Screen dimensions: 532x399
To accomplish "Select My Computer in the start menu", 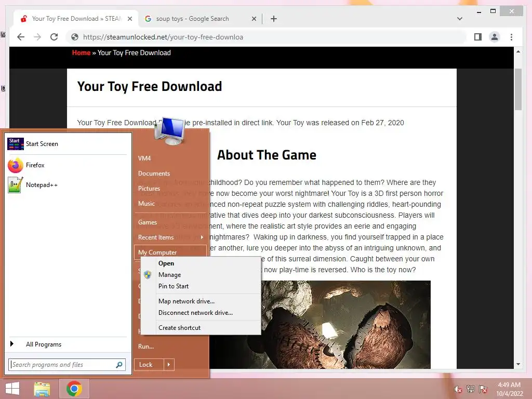I will click(x=170, y=252).
